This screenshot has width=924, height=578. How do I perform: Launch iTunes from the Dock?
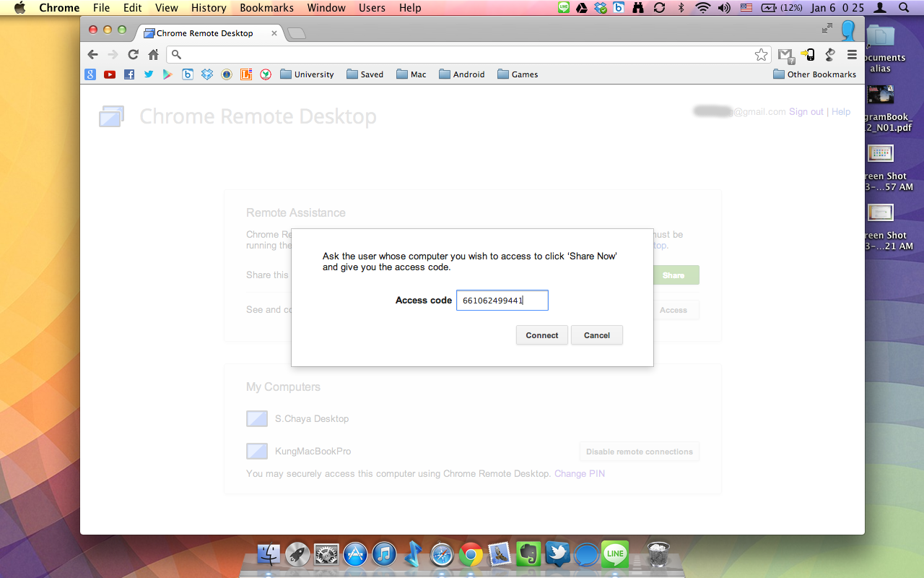click(x=384, y=555)
